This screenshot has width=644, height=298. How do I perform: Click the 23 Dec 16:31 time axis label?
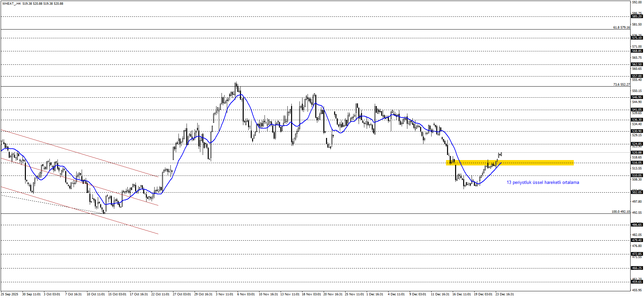[x=505, y=294]
